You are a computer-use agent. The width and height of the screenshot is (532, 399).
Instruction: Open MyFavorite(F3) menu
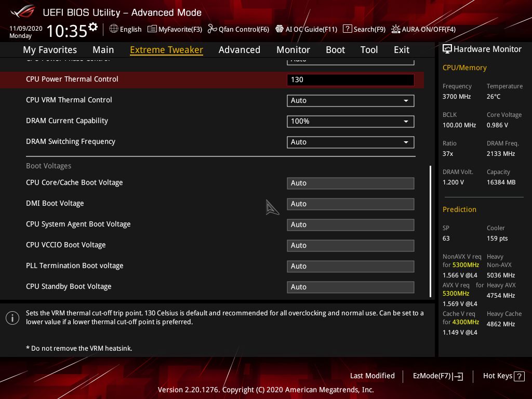pyautogui.click(x=180, y=29)
